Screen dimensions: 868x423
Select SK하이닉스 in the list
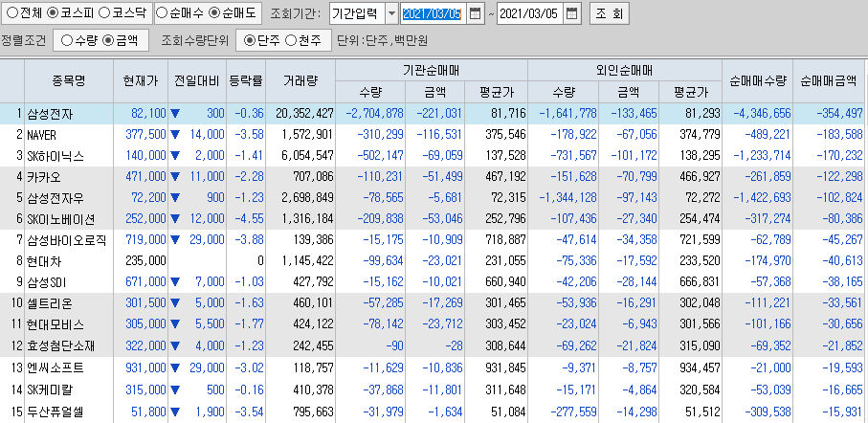pyautogui.click(x=56, y=156)
